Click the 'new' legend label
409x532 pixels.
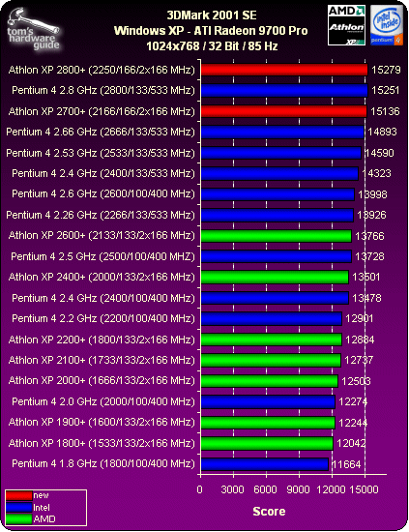point(41,495)
